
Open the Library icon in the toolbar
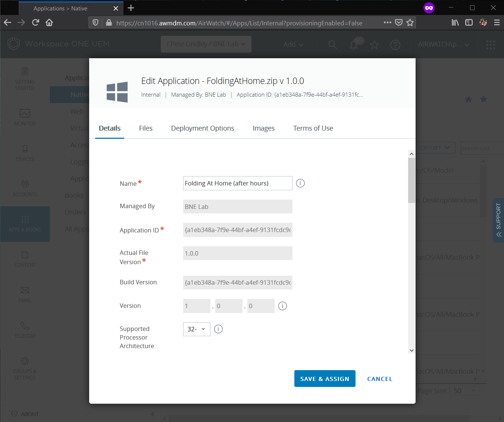tap(455, 22)
